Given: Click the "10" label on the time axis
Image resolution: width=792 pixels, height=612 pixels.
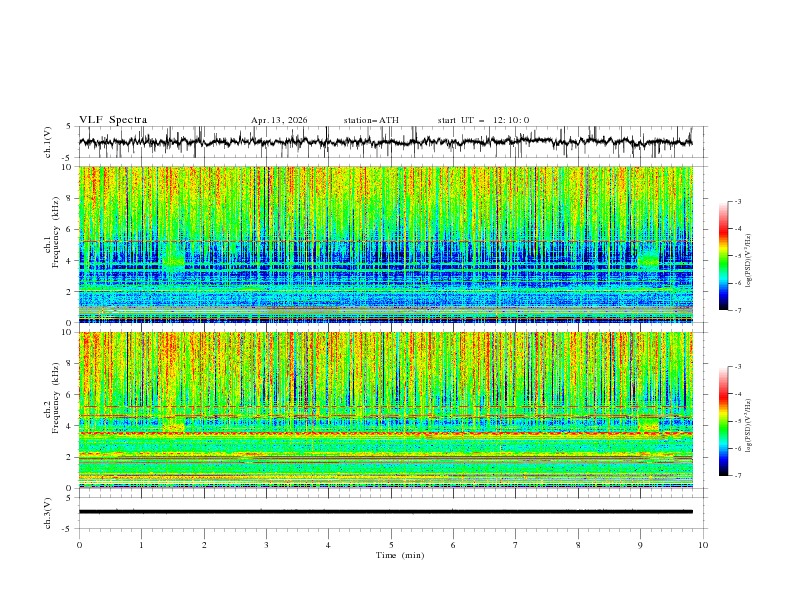Looking at the screenshot, I should click(x=703, y=545).
